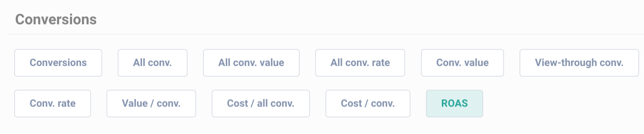644x134 pixels.
Task: Click the Conv. rate button
Action: click(x=52, y=103)
